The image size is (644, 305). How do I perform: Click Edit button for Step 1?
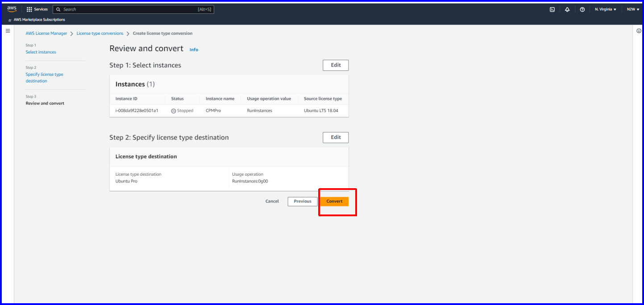[x=336, y=65]
